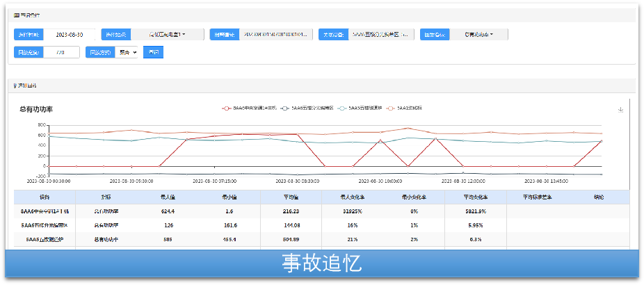This screenshot has width=644, height=285.
Task: Click the blue 查询 query button
Action: (153, 52)
